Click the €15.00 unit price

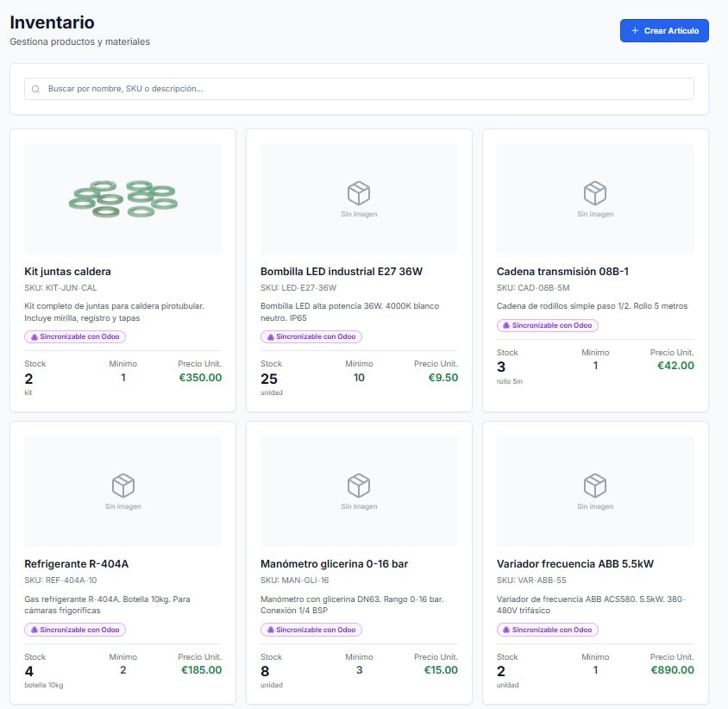[x=441, y=670]
